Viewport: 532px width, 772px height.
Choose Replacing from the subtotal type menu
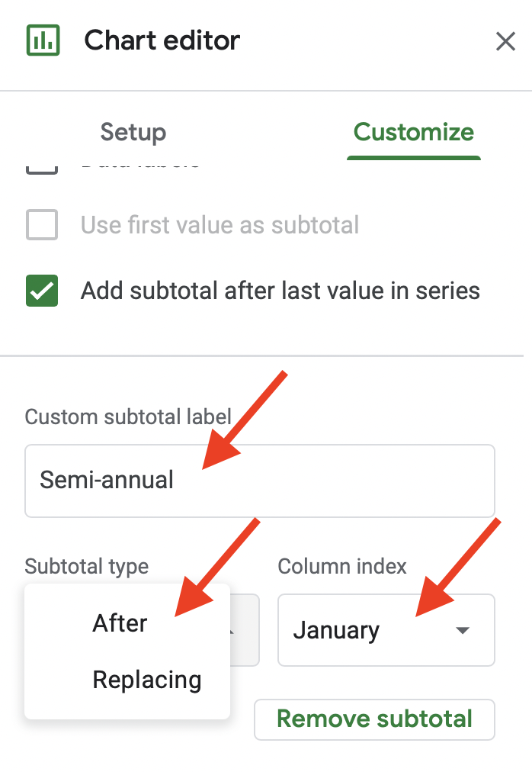(147, 680)
